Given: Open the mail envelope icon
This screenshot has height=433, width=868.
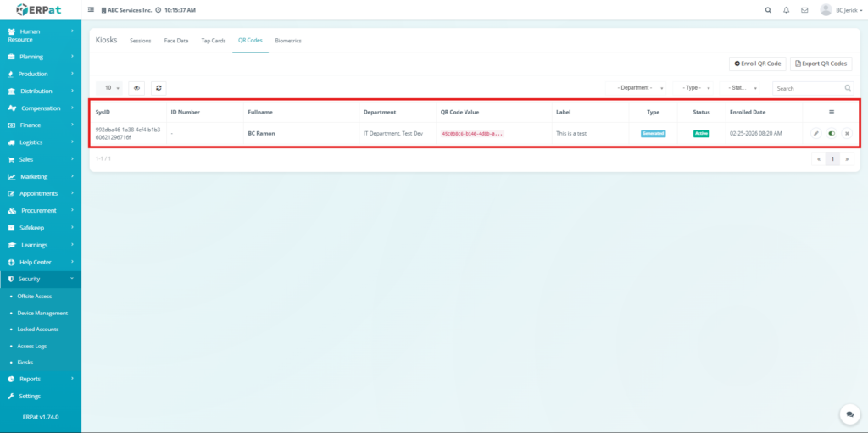Looking at the screenshot, I should (x=803, y=10).
